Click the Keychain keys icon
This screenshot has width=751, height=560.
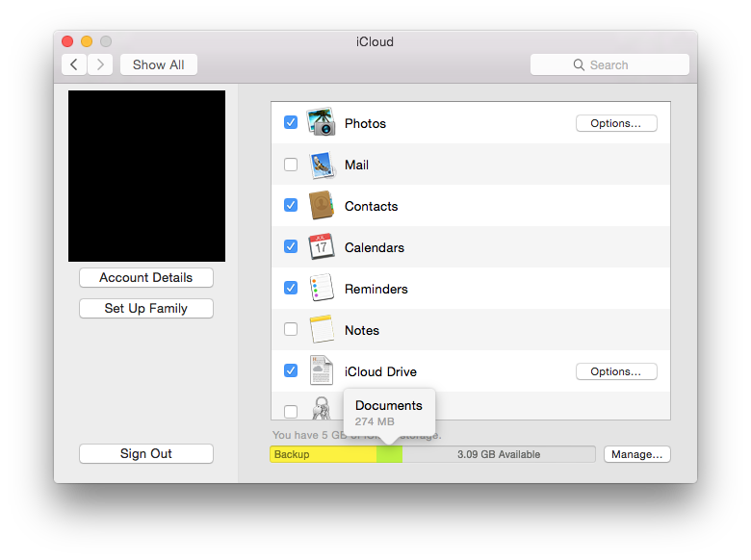point(321,408)
